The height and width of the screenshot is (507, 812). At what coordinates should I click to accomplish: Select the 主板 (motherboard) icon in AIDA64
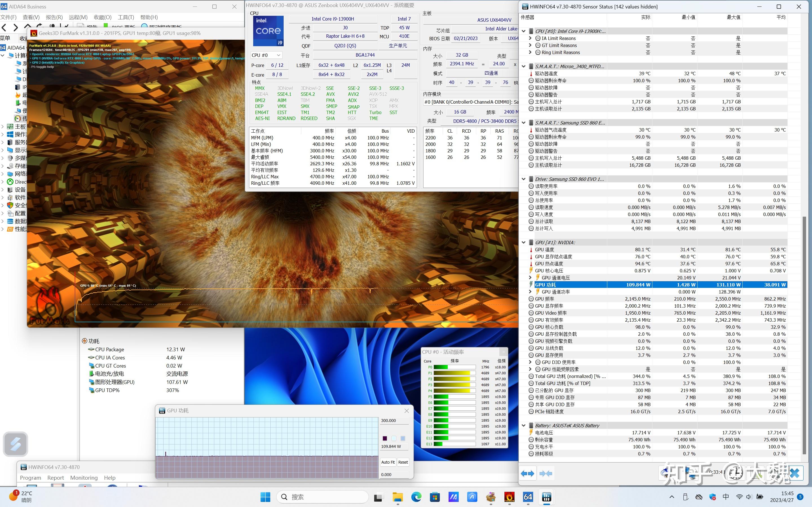point(10,126)
